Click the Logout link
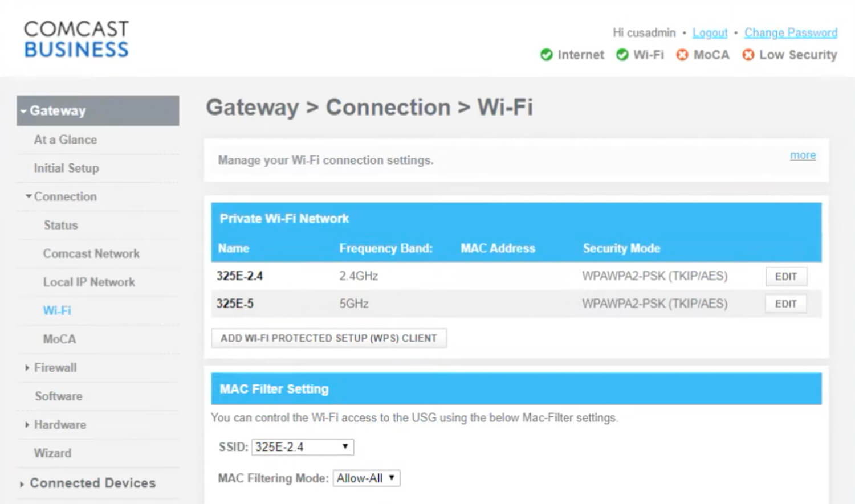The image size is (855, 504). (710, 32)
